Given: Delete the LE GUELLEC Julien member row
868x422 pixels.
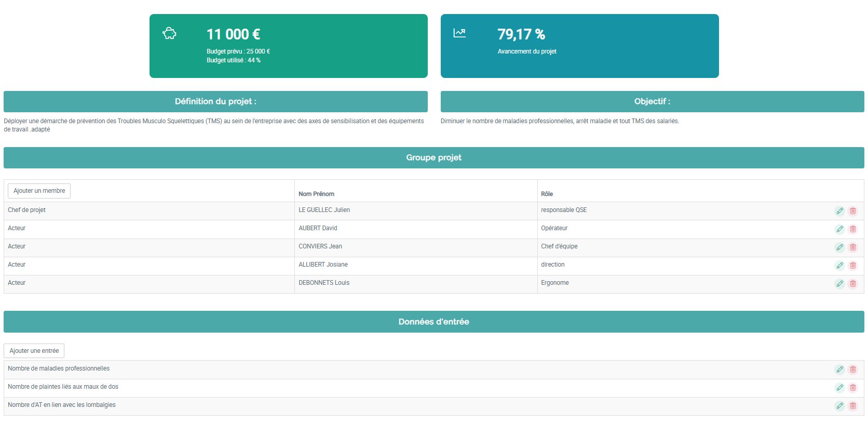Looking at the screenshot, I should [852, 211].
